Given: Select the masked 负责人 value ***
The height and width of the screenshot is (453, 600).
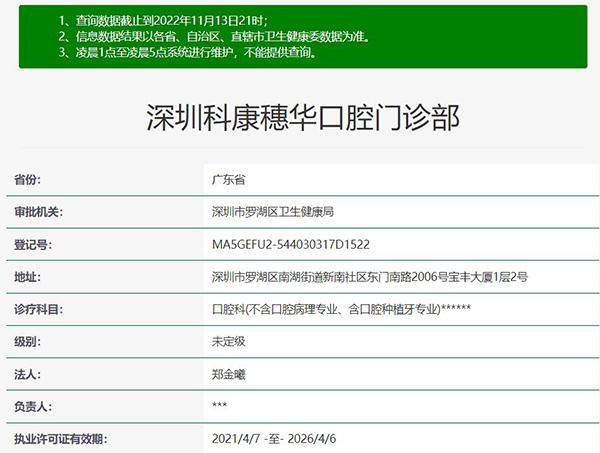Looking at the screenshot, I should point(220,405).
